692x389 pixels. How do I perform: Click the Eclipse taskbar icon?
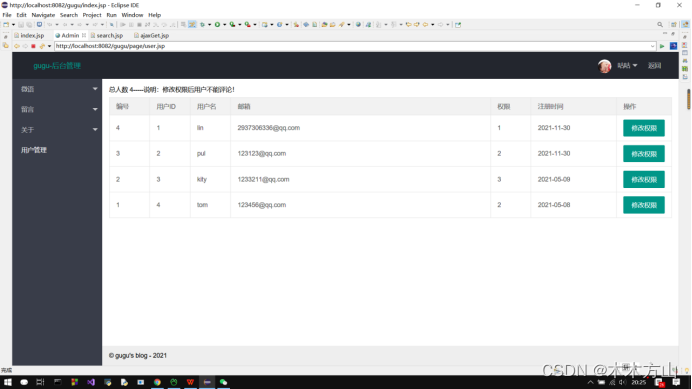(207, 382)
